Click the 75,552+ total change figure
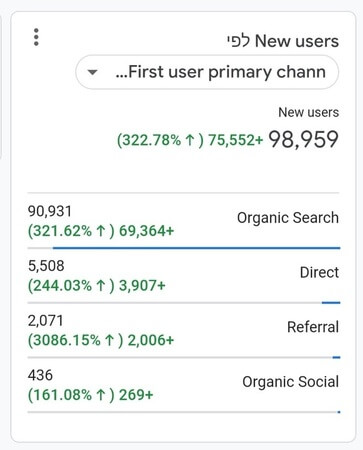 pos(236,140)
